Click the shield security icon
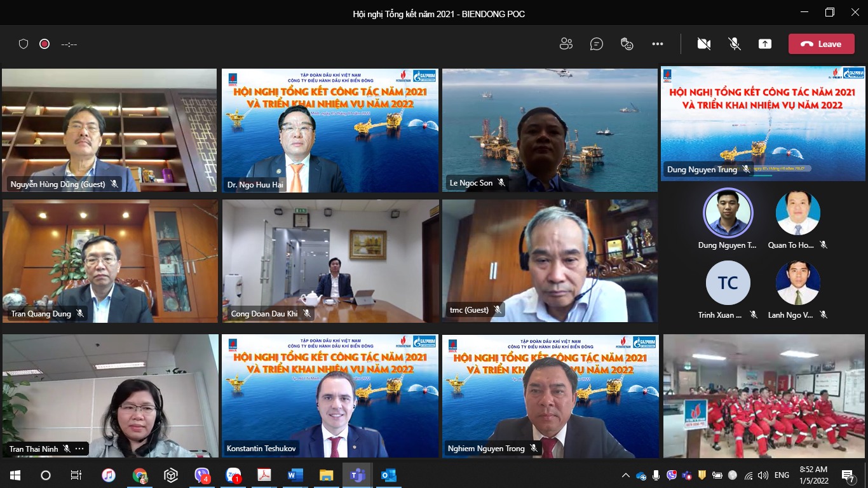The image size is (868, 488). 24,44
